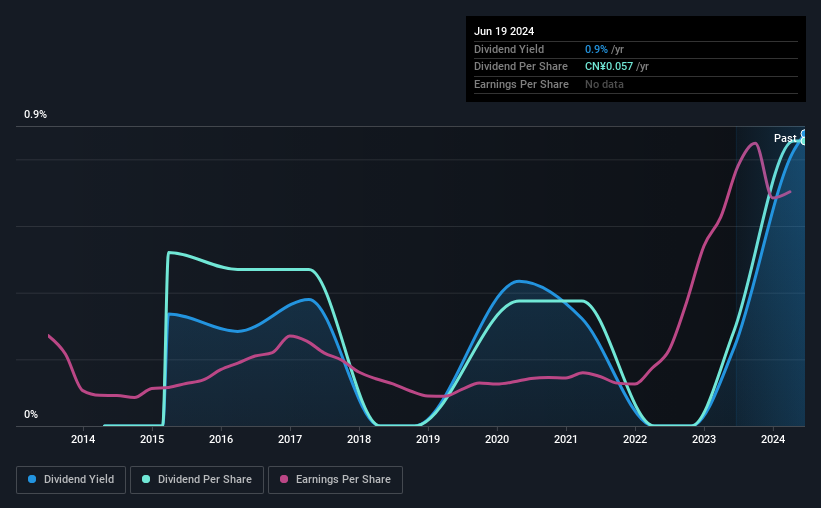Click the 2017 x-axis label

[290, 439]
